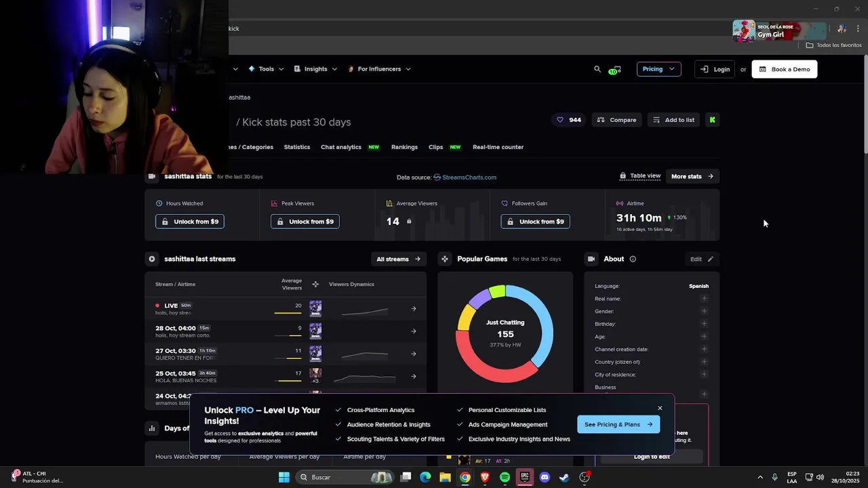Open the browser three-dot menu

(x=858, y=29)
